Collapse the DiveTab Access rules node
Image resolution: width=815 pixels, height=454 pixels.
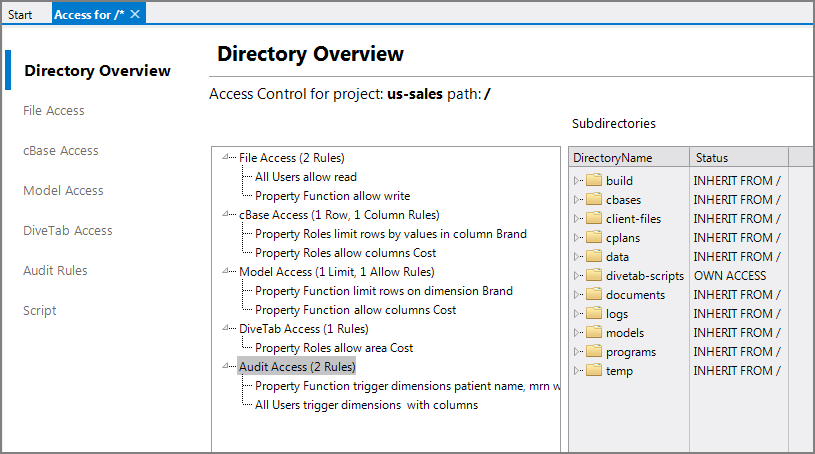(x=226, y=328)
